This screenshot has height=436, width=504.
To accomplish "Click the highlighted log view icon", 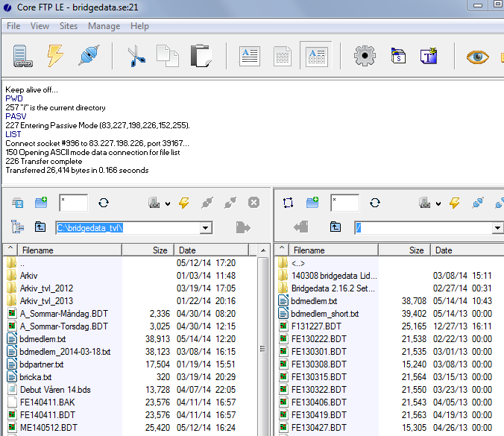I will coord(317,56).
